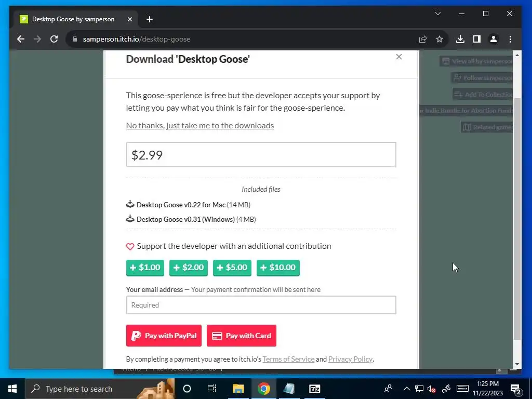
Task: Toggle the Chrome side panel icon
Action: point(477,39)
